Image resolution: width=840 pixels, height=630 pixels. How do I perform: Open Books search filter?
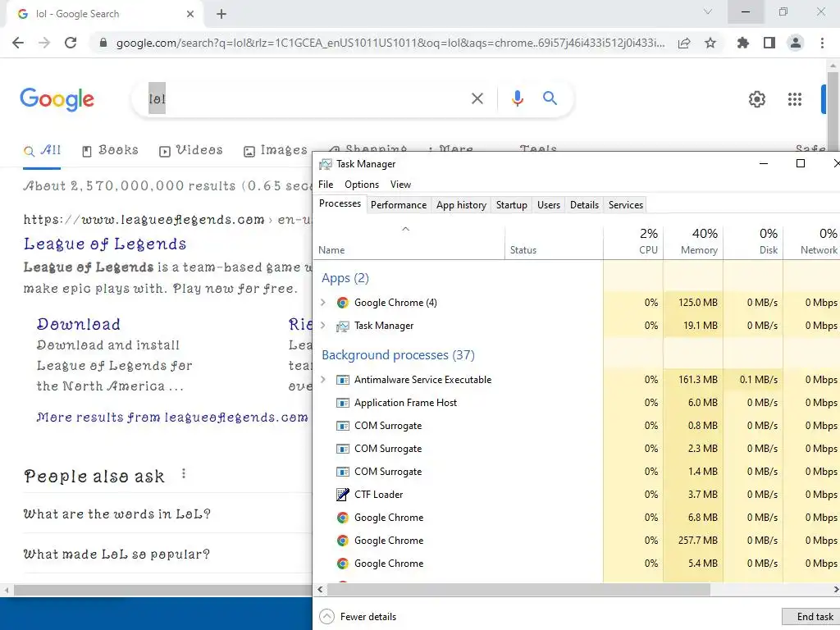(x=110, y=151)
